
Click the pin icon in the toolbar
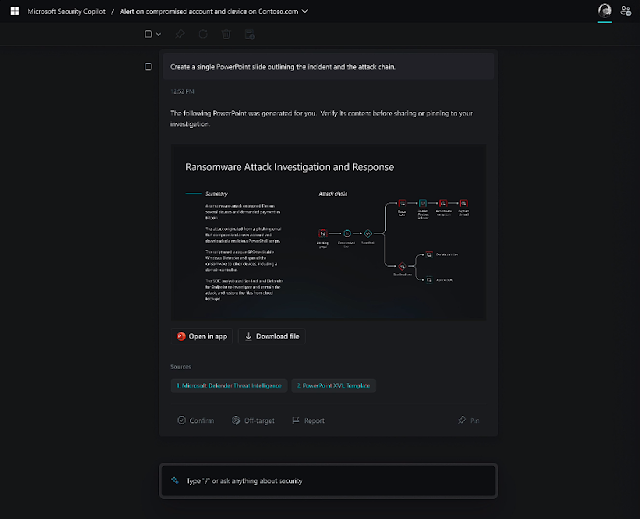point(180,34)
